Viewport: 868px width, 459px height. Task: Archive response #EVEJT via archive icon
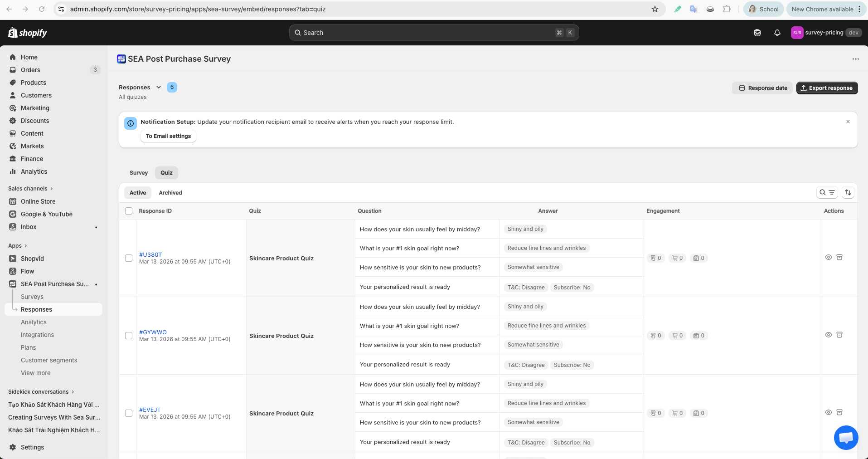point(839,412)
